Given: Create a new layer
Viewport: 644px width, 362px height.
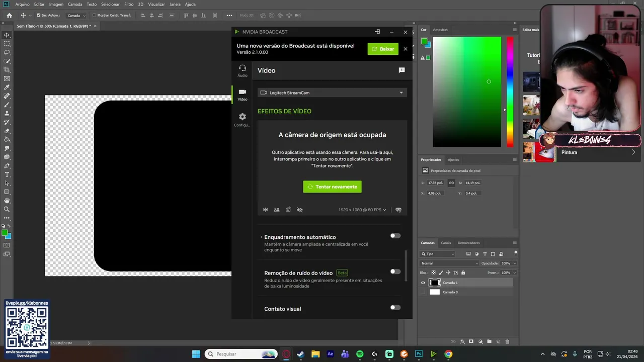Looking at the screenshot, I should pos(498,341).
